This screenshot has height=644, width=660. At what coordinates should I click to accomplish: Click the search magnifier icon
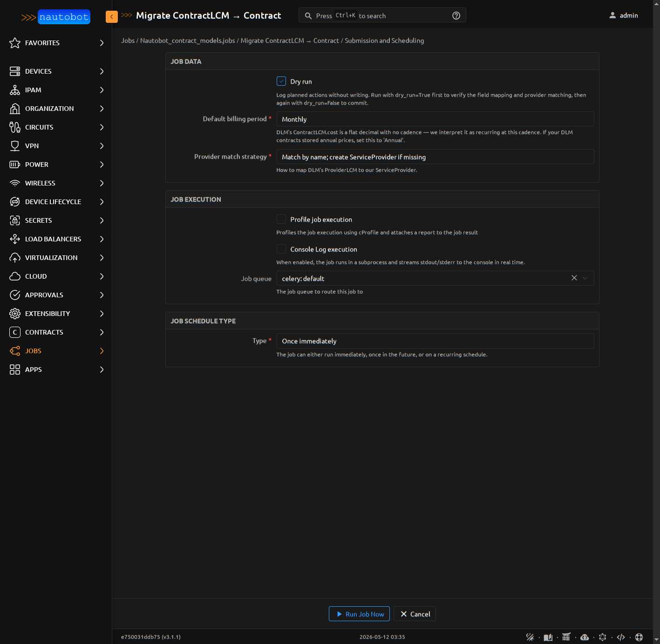[308, 16]
